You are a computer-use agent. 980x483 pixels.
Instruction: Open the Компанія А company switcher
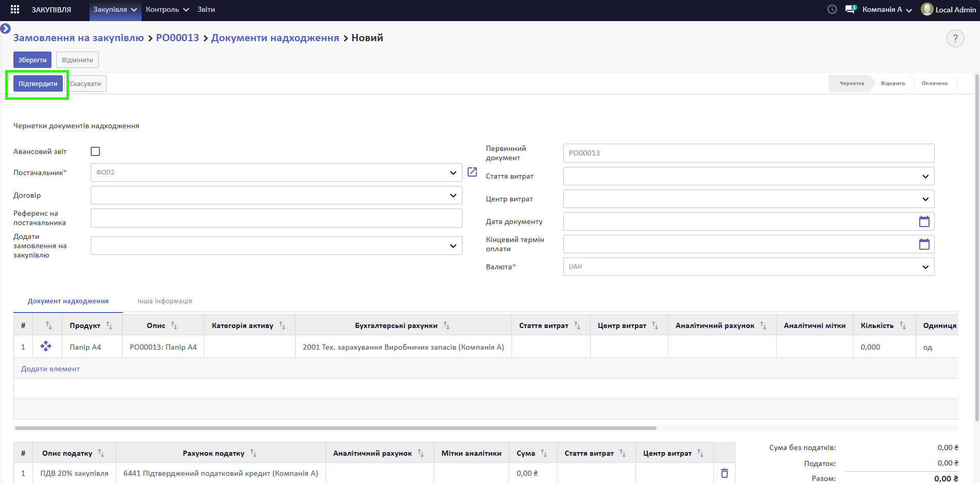coord(887,9)
